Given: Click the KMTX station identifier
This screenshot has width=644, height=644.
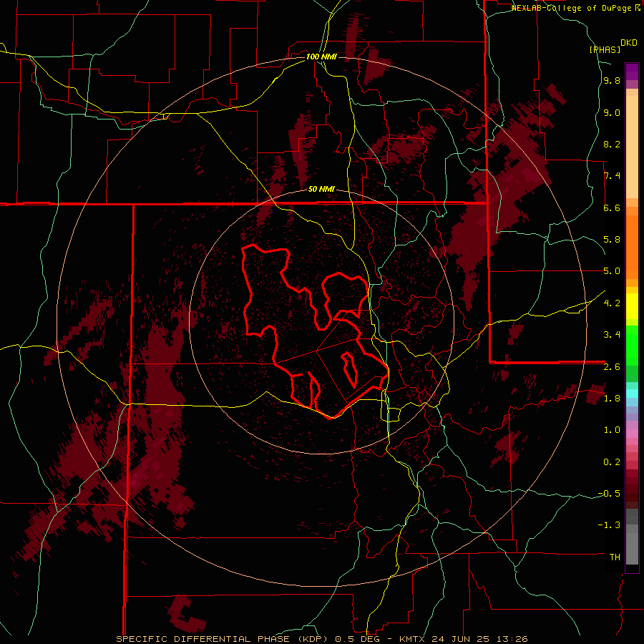Looking at the screenshot, I should [x=412, y=639].
